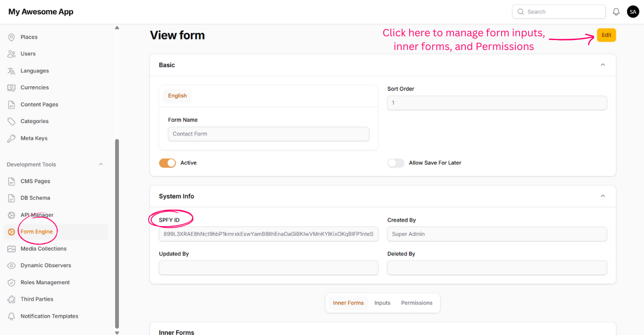The width and height of the screenshot is (644, 335).
Task: Click the Third Parties puzzle icon
Action: [11, 299]
